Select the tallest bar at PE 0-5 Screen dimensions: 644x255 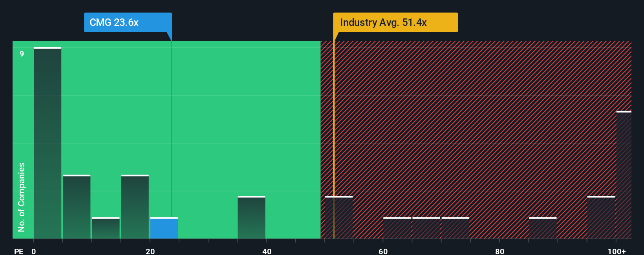point(48,143)
